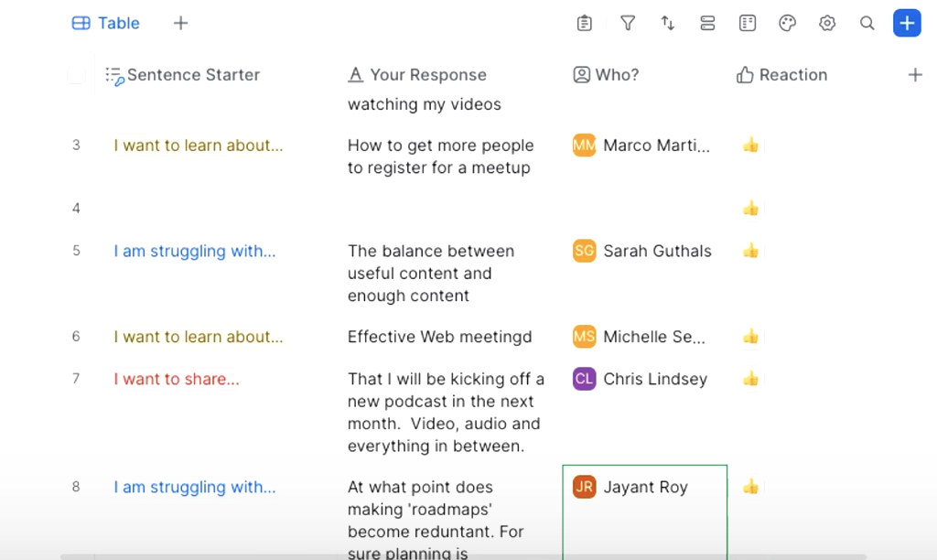Click the filter funnel icon
The image size is (937, 560).
pyautogui.click(x=628, y=24)
